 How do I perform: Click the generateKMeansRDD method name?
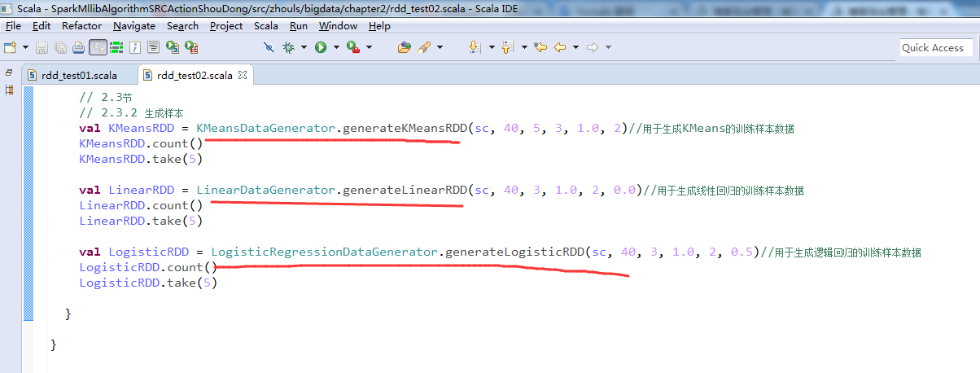click(405, 129)
